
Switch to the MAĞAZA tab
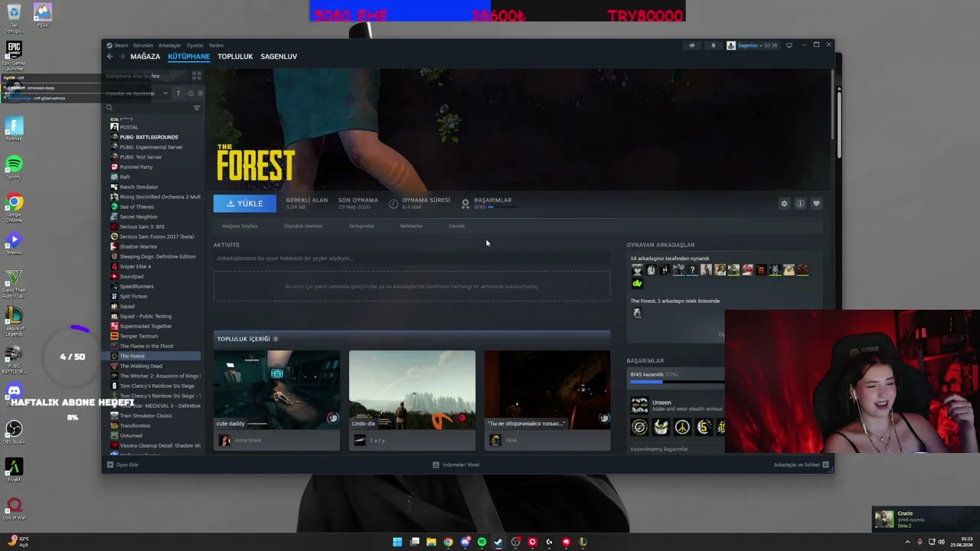click(x=145, y=57)
